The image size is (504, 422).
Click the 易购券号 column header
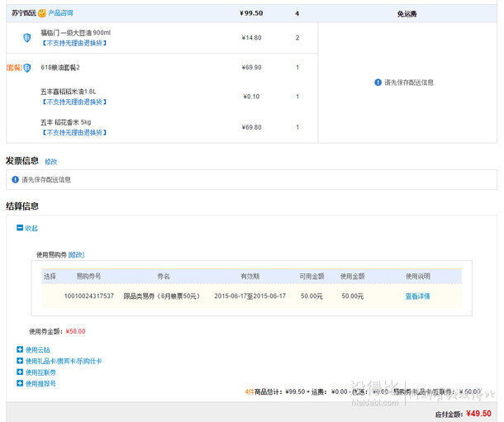pyautogui.click(x=88, y=276)
